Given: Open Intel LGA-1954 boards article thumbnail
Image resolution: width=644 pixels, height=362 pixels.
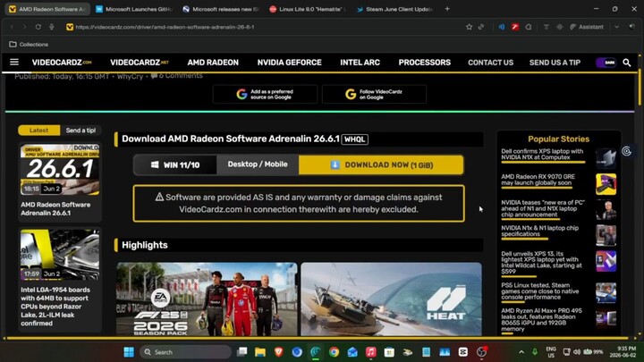Looking at the screenshot, I should [x=60, y=255].
